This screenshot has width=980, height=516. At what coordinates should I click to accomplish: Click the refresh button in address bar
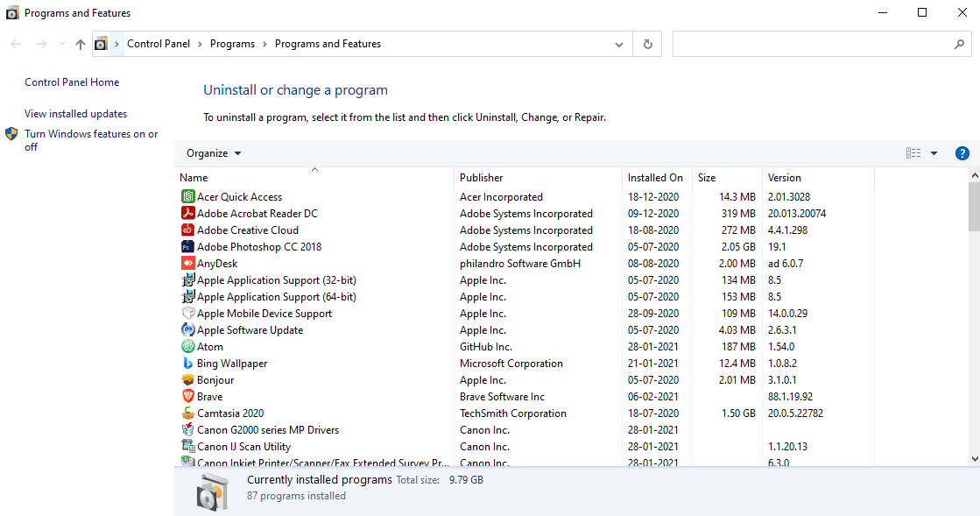pos(647,44)
